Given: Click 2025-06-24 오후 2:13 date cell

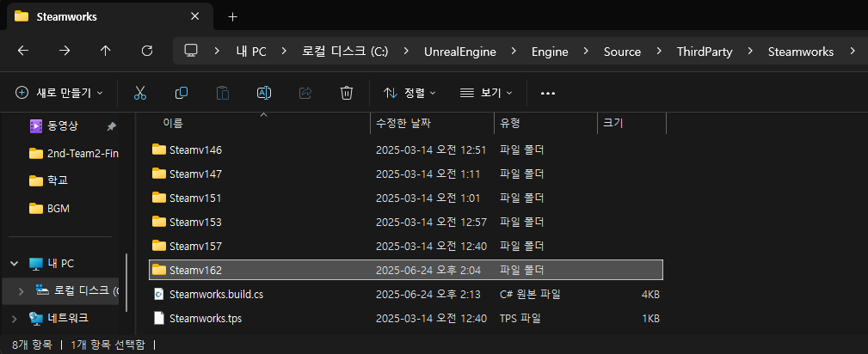Looking at the screenshot, I should tap(427, 294).
